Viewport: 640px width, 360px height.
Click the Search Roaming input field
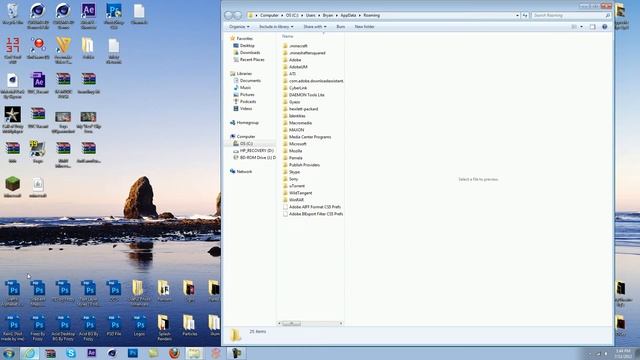pyautogui.click(x=571, y=16)
